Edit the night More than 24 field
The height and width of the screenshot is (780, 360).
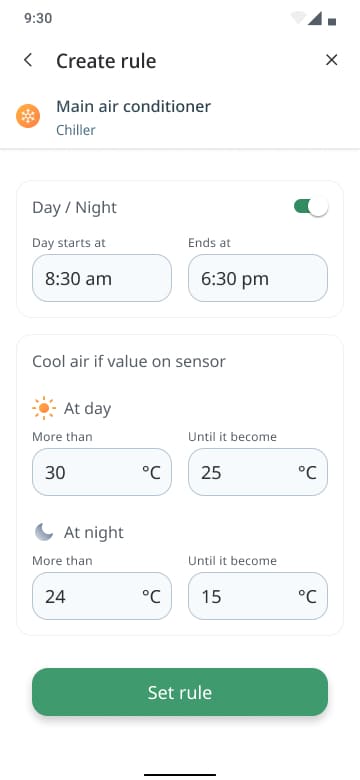coord(102,596)
